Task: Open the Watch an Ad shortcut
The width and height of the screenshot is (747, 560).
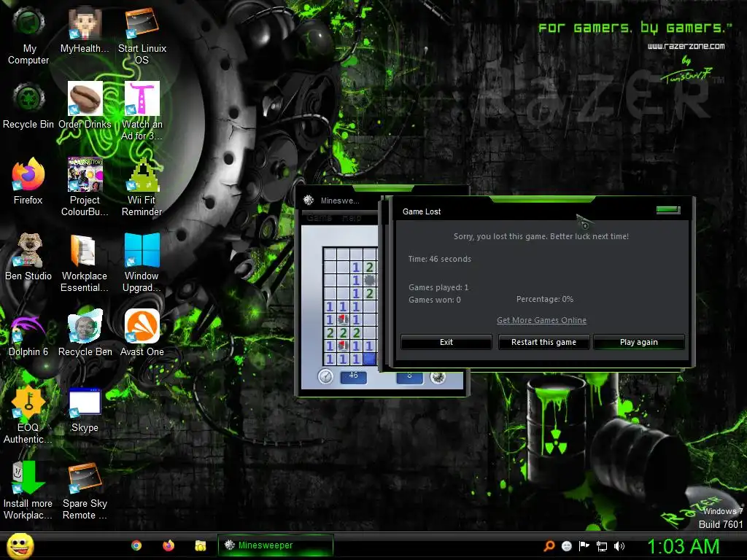Action: [142, 111]
